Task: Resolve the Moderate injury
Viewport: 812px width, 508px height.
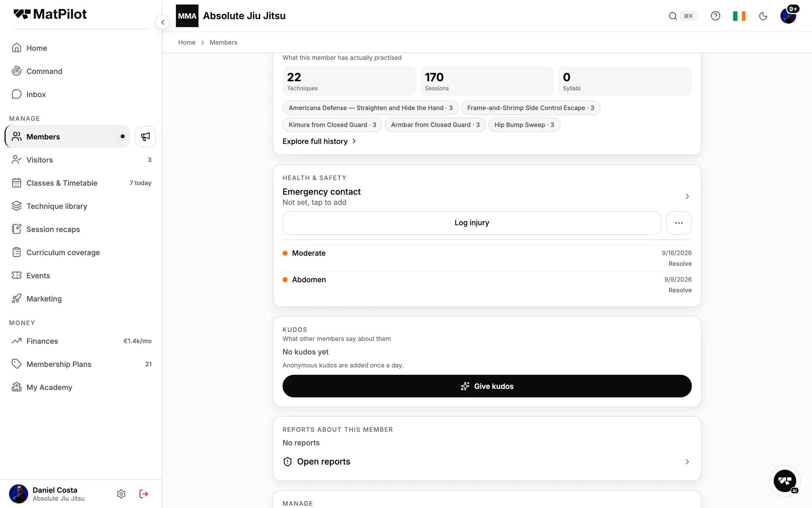Action: [680, 264]
